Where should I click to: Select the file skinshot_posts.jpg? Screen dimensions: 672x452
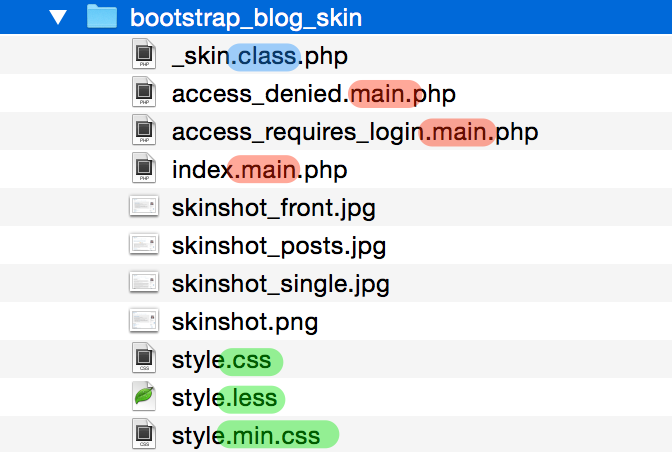279,246
